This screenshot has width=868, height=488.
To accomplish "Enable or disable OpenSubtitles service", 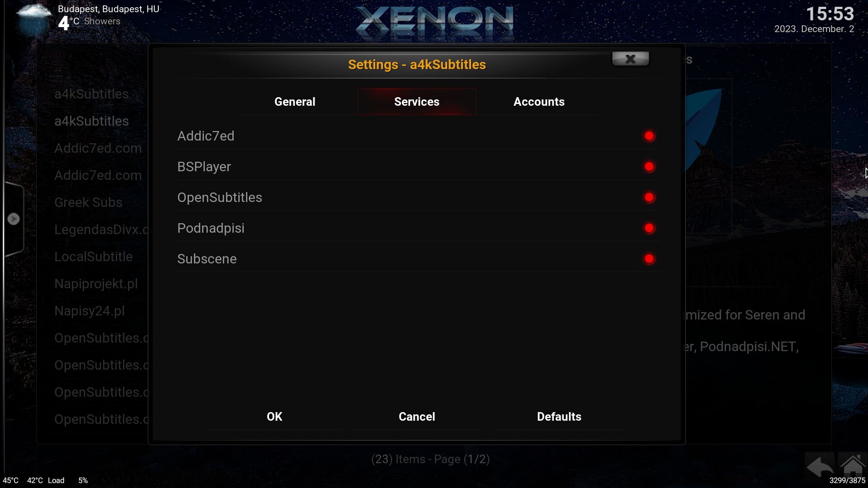I will click(649, 197).
